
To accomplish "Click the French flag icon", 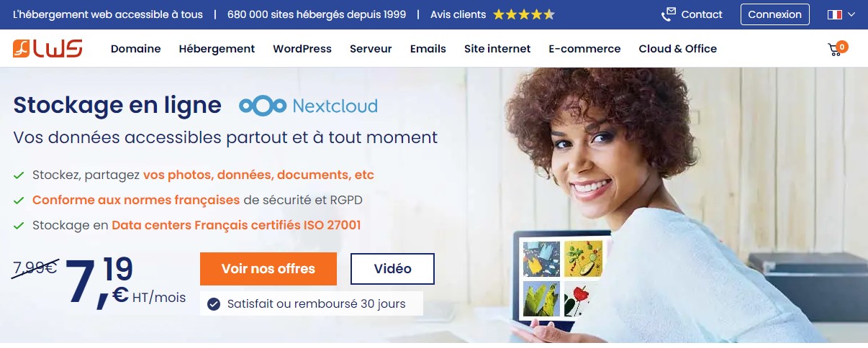I will (x=836, y=14).
